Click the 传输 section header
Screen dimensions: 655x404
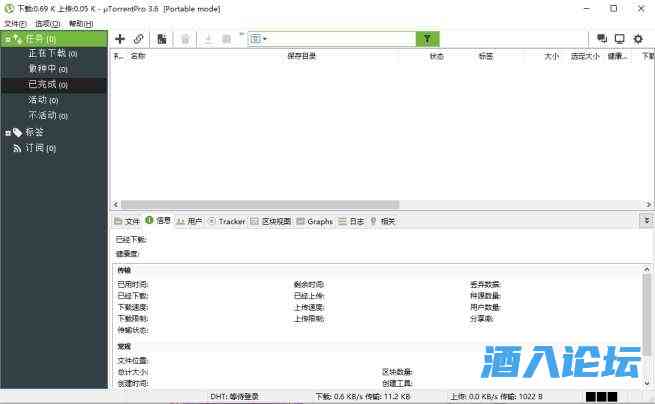pos(124,270)
